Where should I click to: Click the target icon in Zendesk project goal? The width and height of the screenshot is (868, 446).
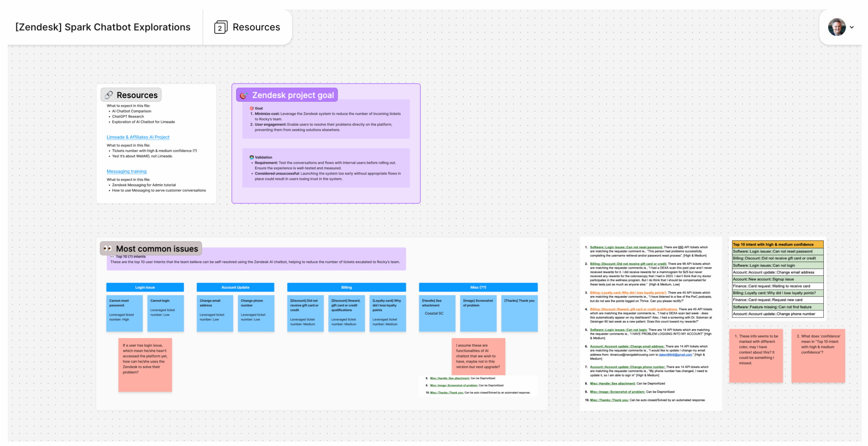tap(243, 95)
